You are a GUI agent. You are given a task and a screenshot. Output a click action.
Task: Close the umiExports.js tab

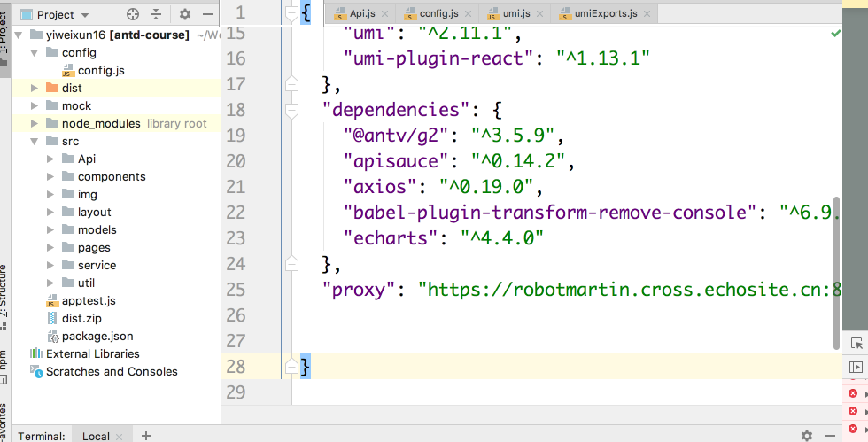647,14
